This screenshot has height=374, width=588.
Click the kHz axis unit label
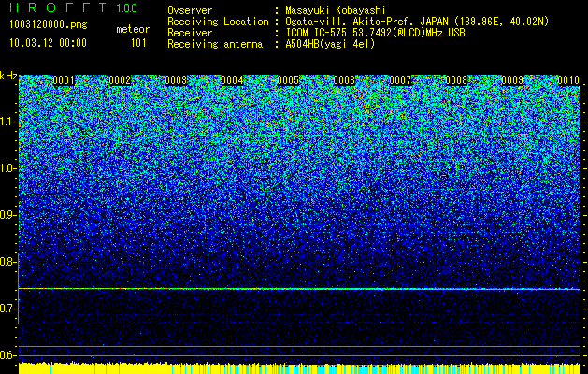(x=8, y=76)
